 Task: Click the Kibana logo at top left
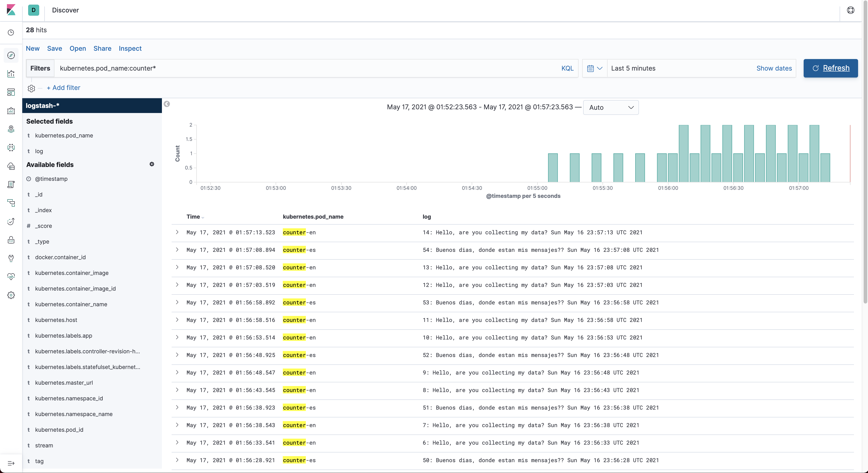tap(11, 10)
